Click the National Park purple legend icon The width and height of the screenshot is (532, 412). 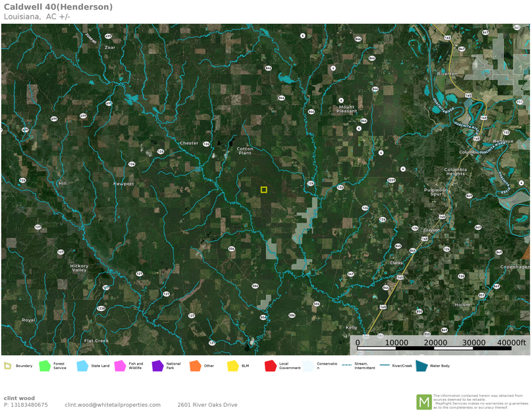(x=157, y=366)
